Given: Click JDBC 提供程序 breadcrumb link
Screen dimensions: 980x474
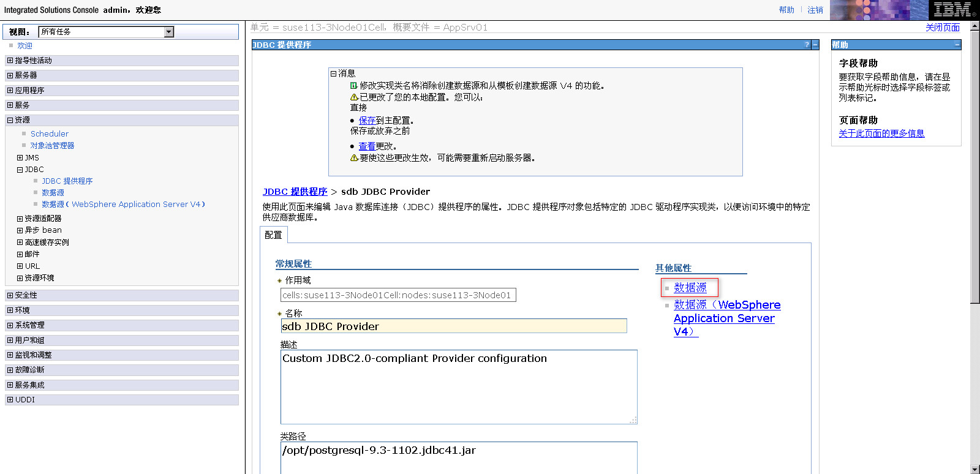Looking at the screenshot, I should tap(295, 192).
